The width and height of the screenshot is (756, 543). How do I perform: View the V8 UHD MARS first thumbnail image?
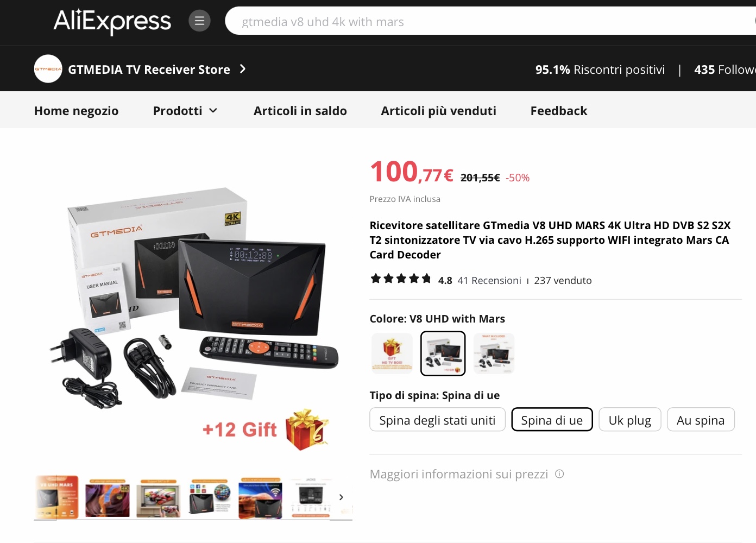tap(57, 497)
